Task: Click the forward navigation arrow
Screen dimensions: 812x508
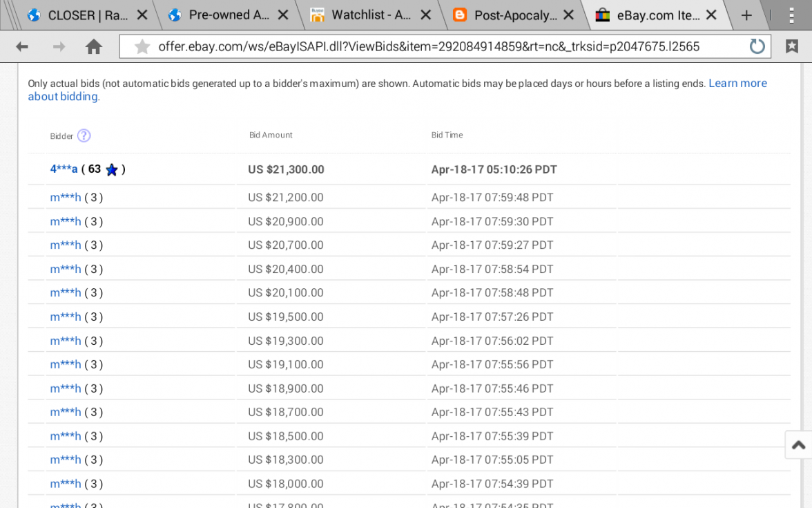Action: click(58, 46)
